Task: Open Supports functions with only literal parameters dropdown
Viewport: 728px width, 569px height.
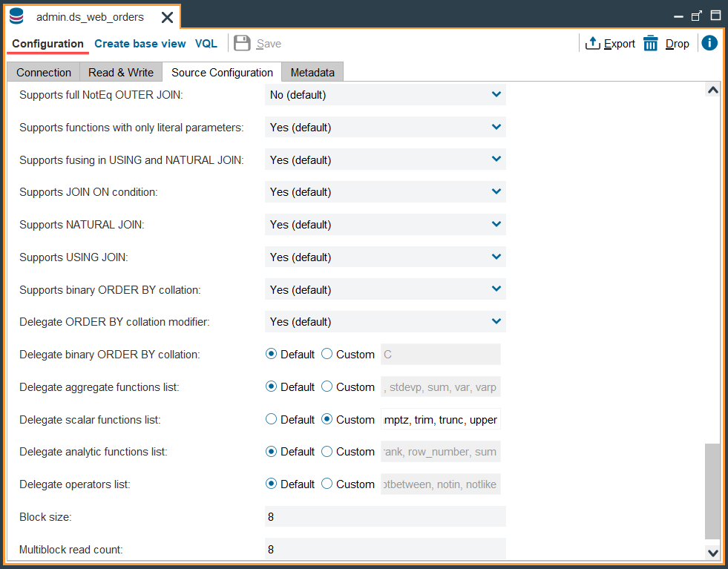Action: (x=385, y=127)
